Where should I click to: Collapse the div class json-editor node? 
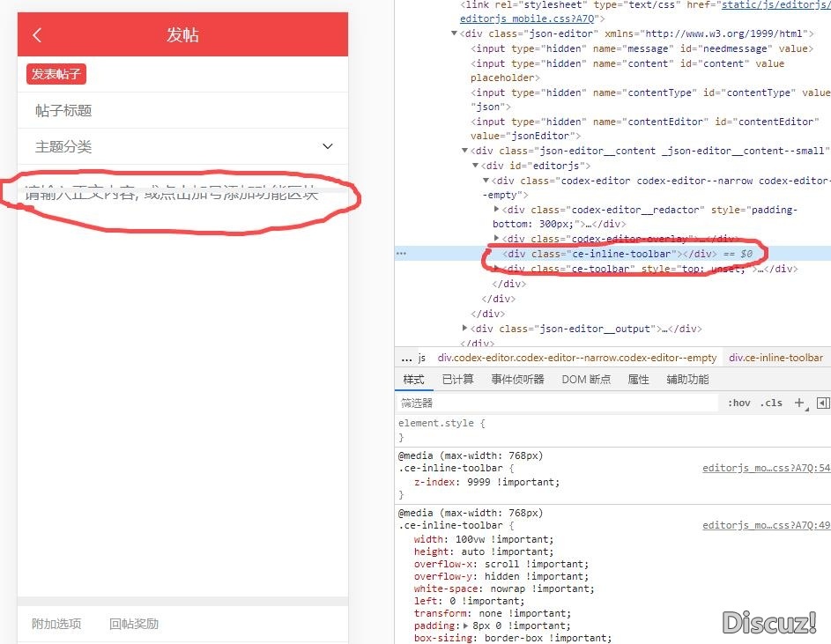(x=455, y=34)
